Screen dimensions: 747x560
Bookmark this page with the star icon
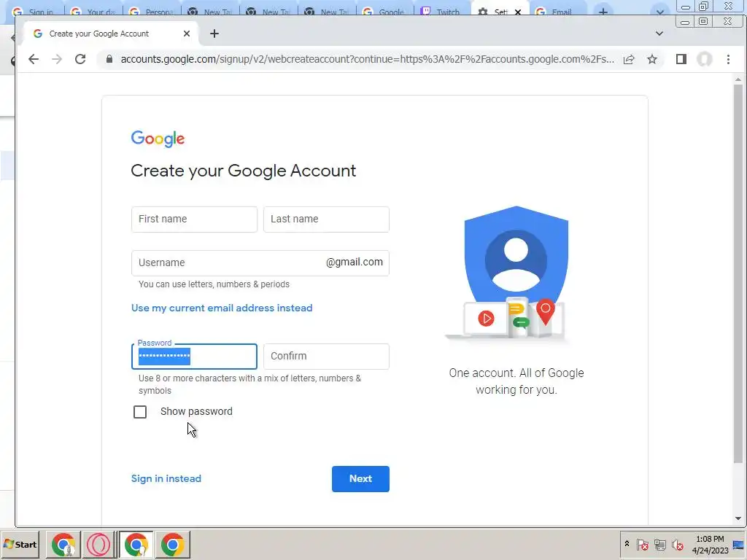coord(651,59)
